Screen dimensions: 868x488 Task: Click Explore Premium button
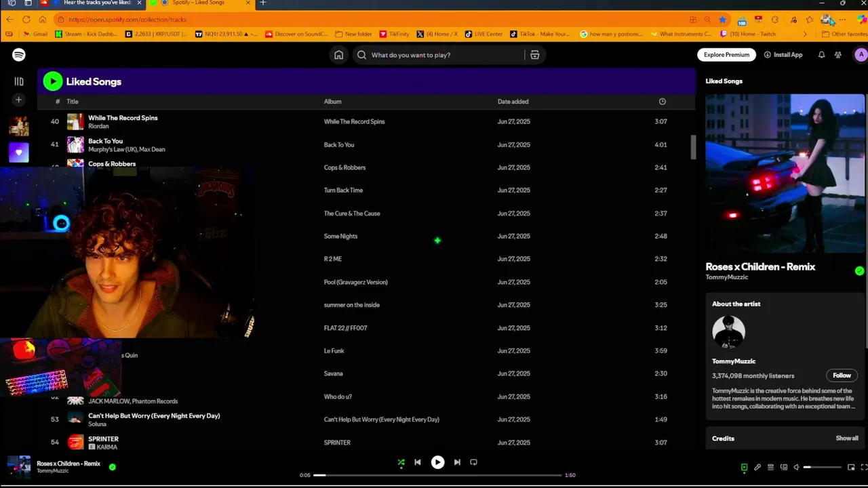click(726, 55)
